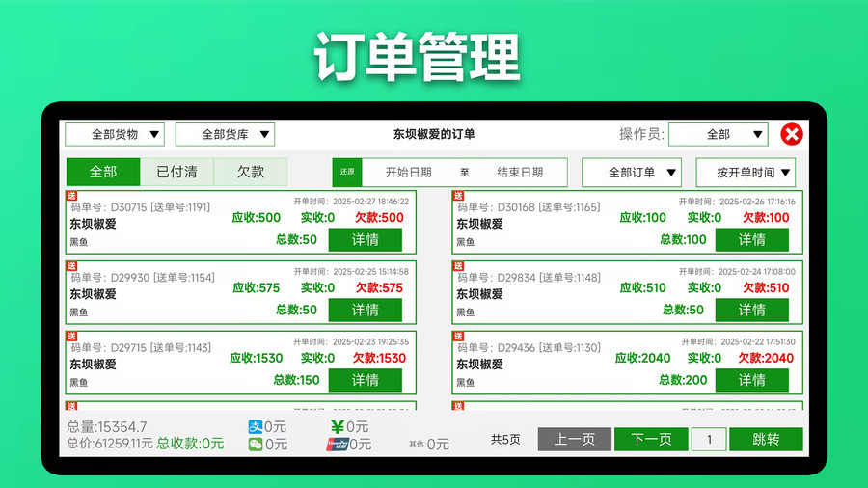The image size is (868, 488).
Task: Open the 全部货物 goods dropdown
Action: (x=115, y=134)
